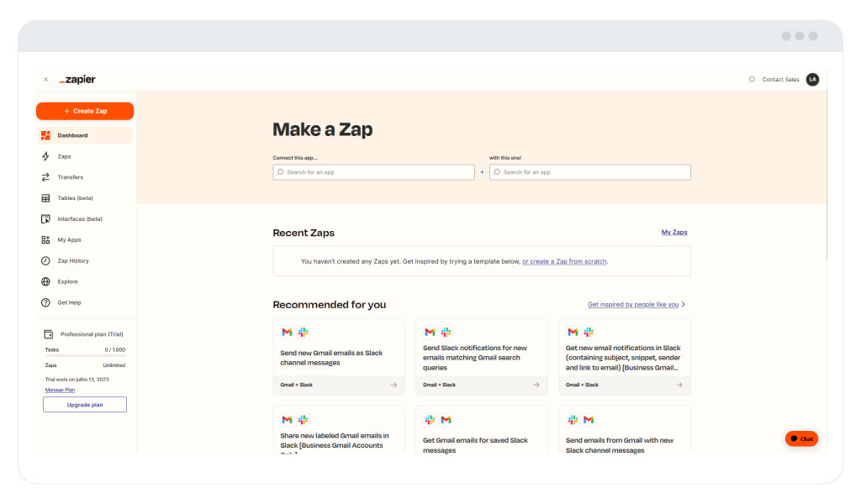Open 'Send emails from Gmail with new Slack' template
Screen dimensions: 861x504
(625, 431)
